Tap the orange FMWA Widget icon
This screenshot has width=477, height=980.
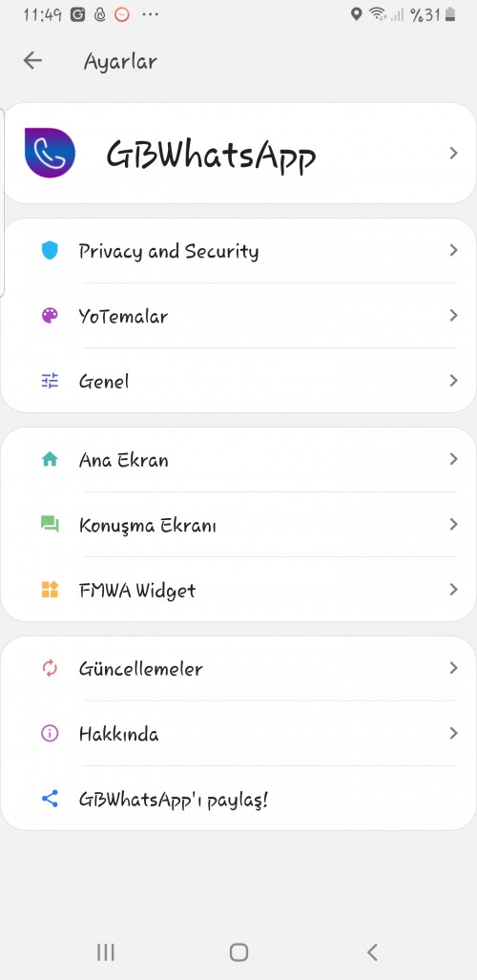point(50,590)
